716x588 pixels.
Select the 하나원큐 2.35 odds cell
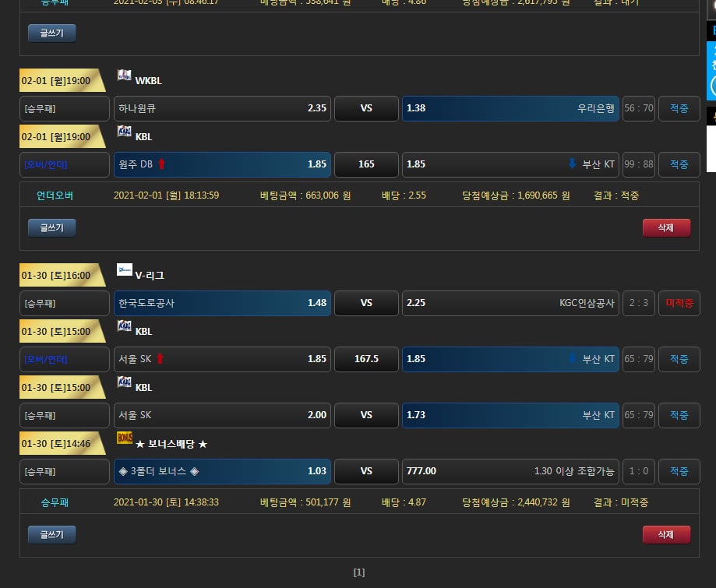coord(222,108)
